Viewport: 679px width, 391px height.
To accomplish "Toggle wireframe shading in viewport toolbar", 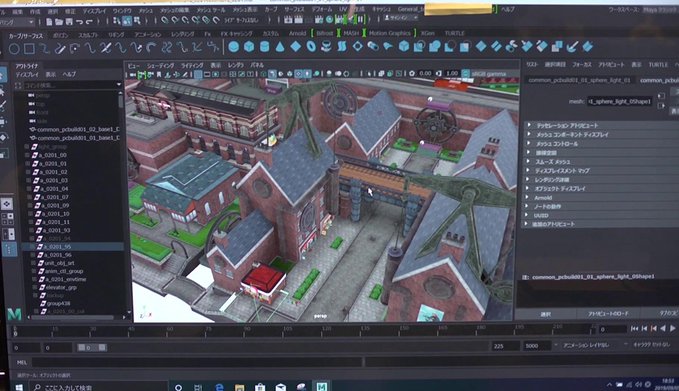I will (x=264, y=74).
